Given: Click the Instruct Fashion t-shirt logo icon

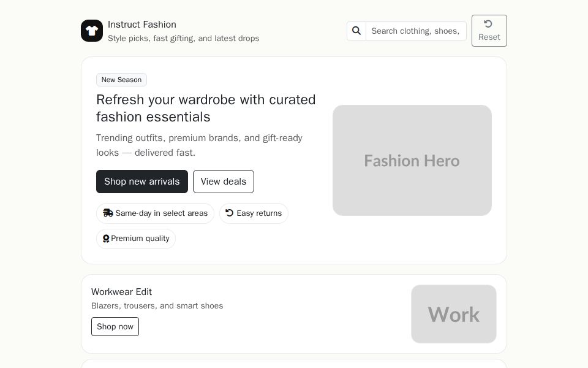Looking at the screenshot, I should [92, 31].
